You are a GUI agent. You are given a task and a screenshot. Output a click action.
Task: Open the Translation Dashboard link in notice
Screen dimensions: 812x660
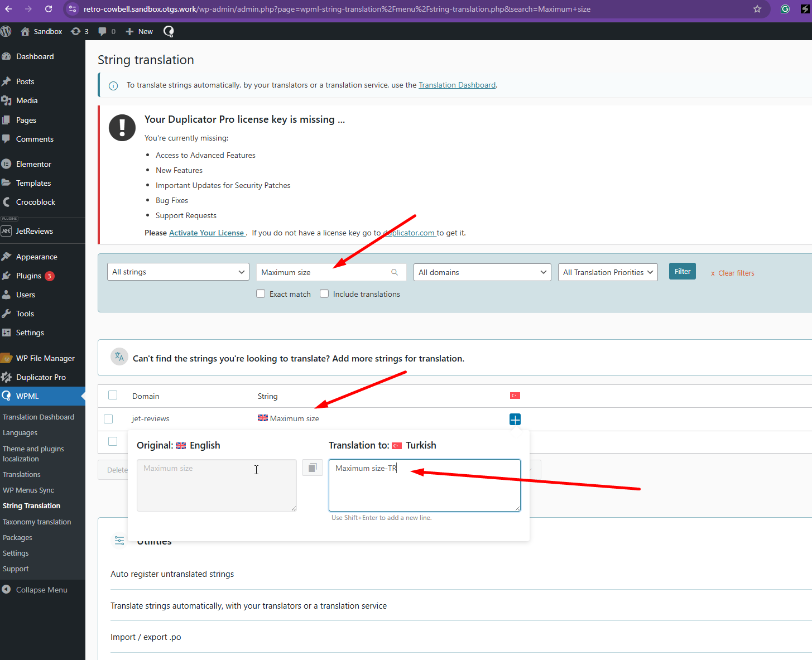[457, 85]
